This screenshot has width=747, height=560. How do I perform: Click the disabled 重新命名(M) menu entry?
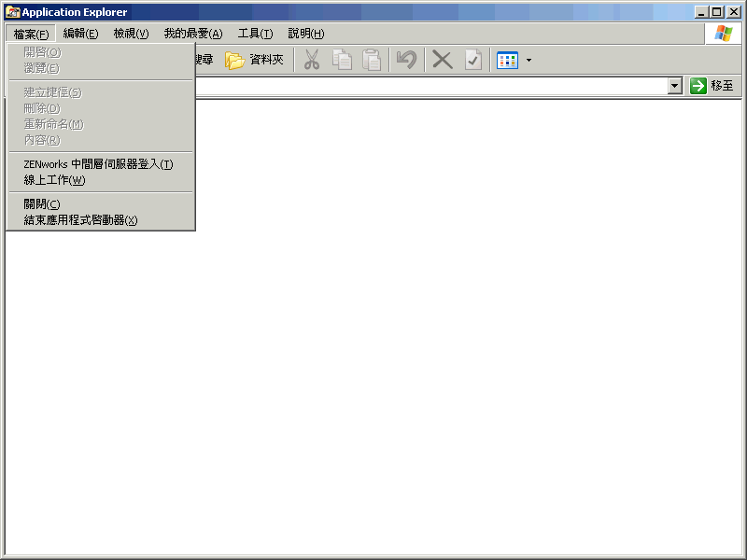coord(101,124)
